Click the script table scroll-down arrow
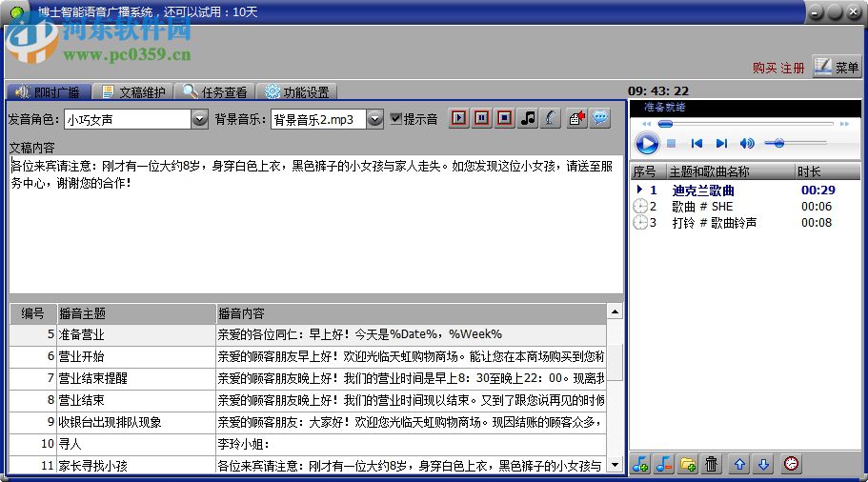The width and height of the screenshot is (868, 482). pos(615,465)
